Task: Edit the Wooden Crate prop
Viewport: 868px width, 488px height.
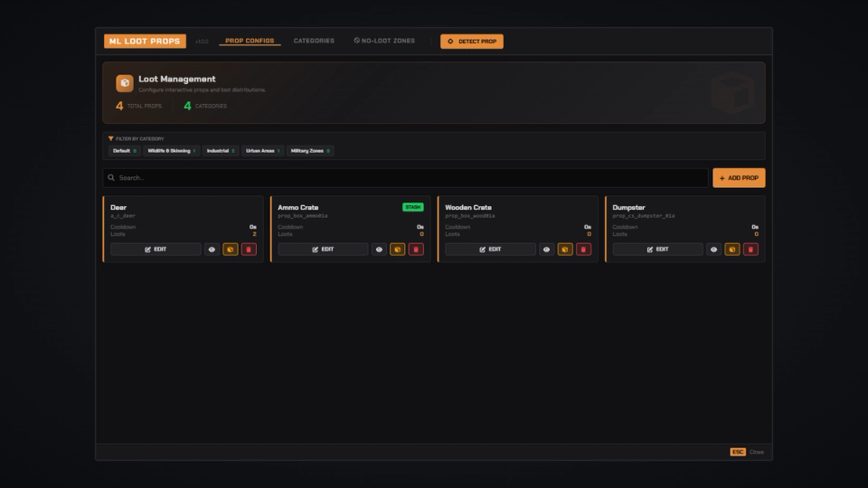Action: click(490, 249)
